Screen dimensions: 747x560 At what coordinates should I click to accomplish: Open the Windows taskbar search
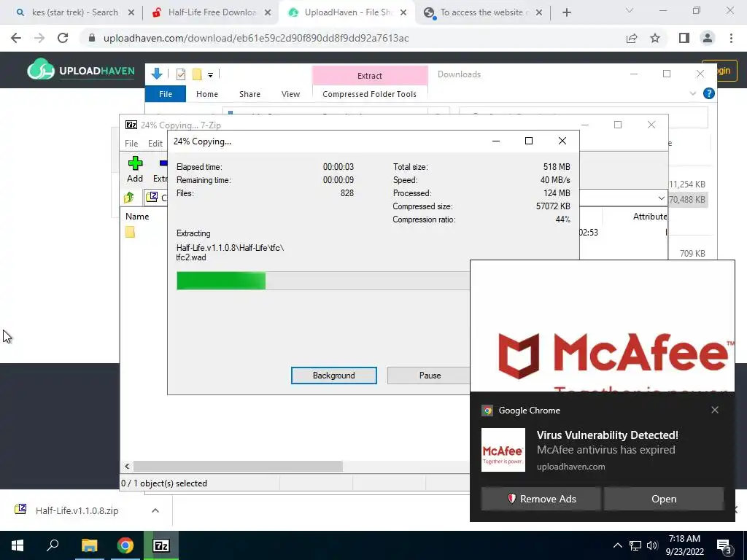pyautogui.click(x=53, y=545)
